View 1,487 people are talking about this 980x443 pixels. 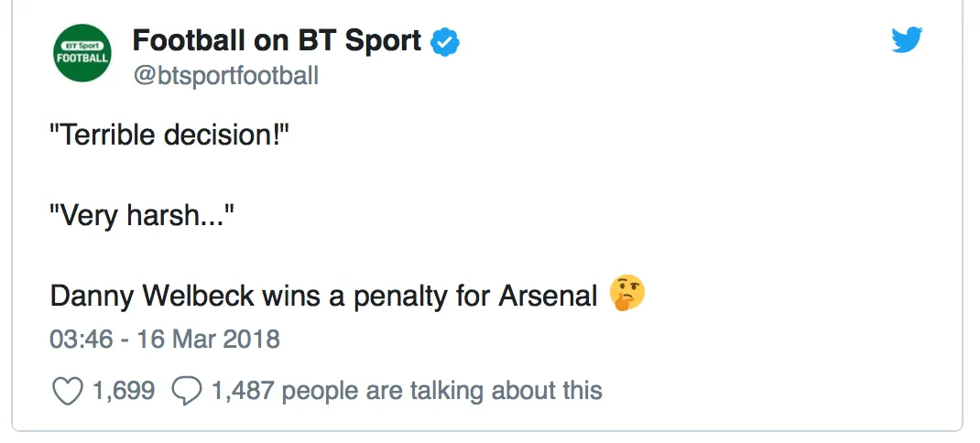tap(407, 391)
